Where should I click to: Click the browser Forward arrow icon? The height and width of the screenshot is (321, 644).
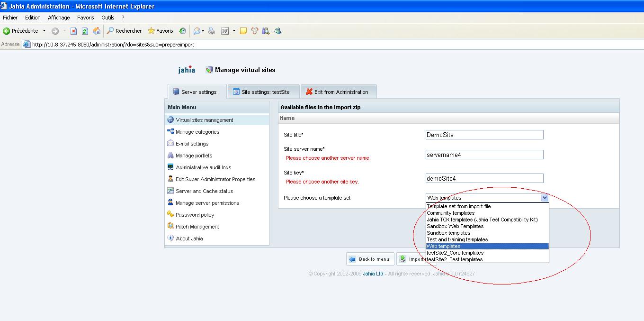click(x=55, y=31)
